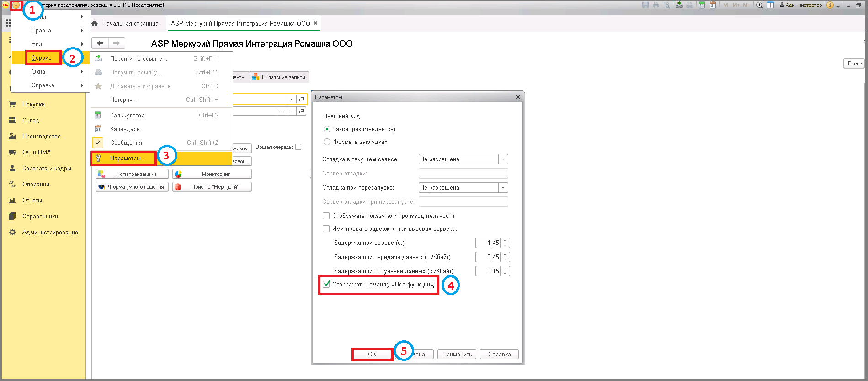This screenshot has height=381, width=868.
Task: Switch to Складские записи tab
Action: coord(279,77)
